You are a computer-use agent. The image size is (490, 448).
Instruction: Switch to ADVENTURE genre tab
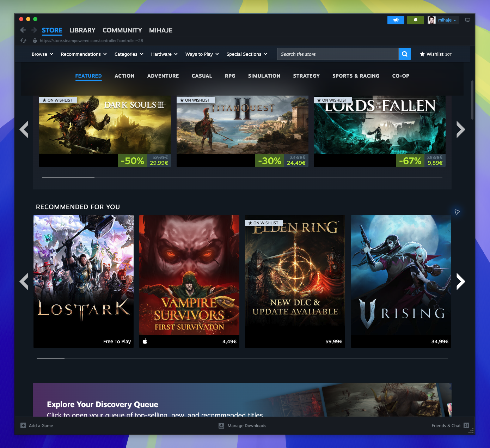(163, 76)
